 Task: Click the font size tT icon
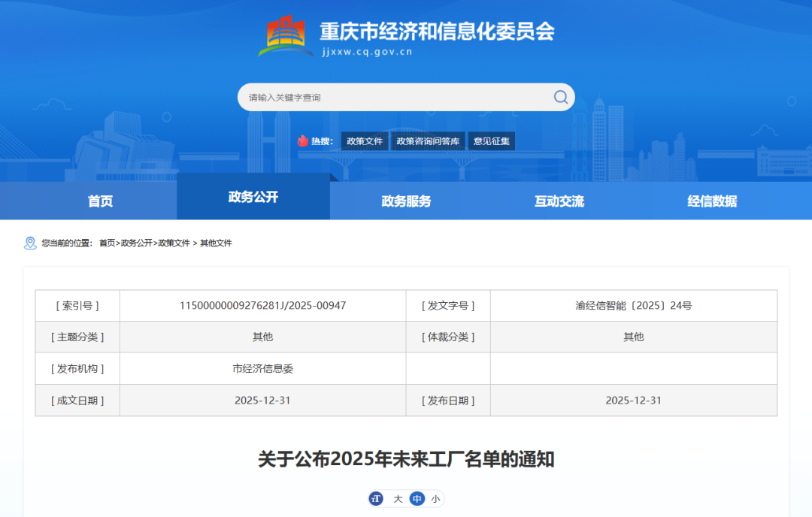pos(377,499)
